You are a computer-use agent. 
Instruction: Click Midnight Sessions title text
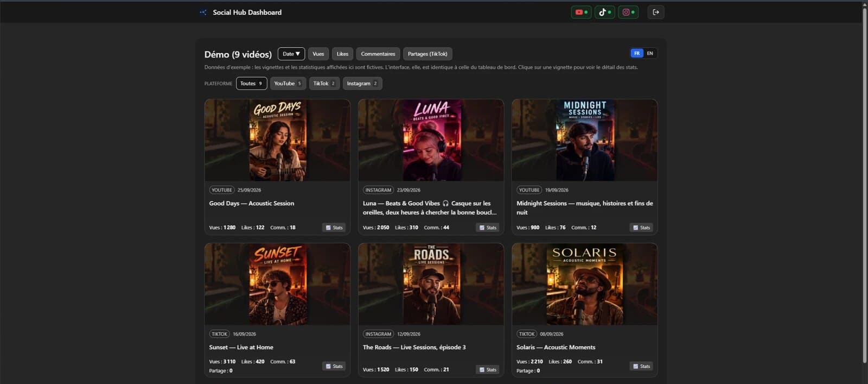pos(585,207)
